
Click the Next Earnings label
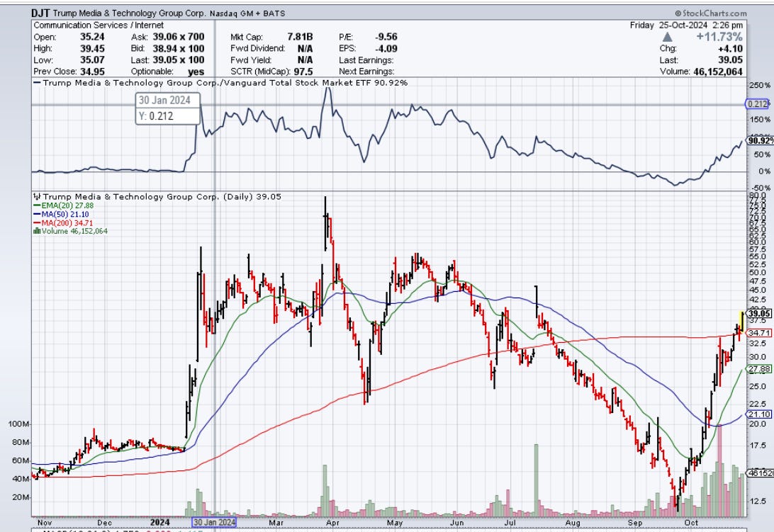[x=366, y=72]
